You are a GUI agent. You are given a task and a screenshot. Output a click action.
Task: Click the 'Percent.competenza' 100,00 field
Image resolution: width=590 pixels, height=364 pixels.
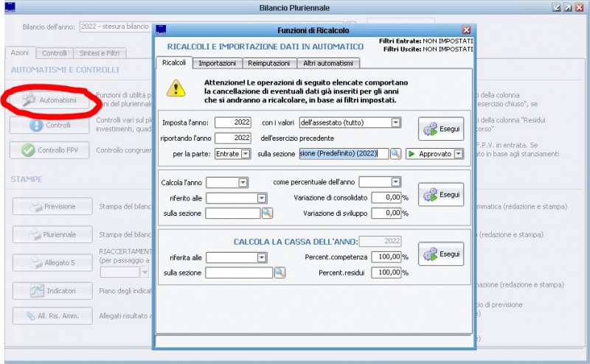[386, 257]
